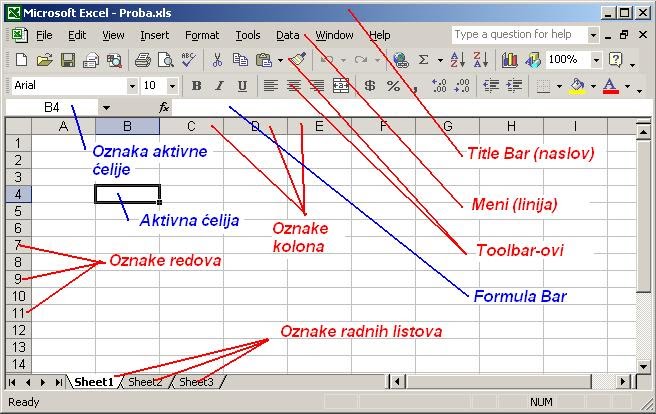
Task: Click the Format Painter brush icon
Action: (297, 60)
